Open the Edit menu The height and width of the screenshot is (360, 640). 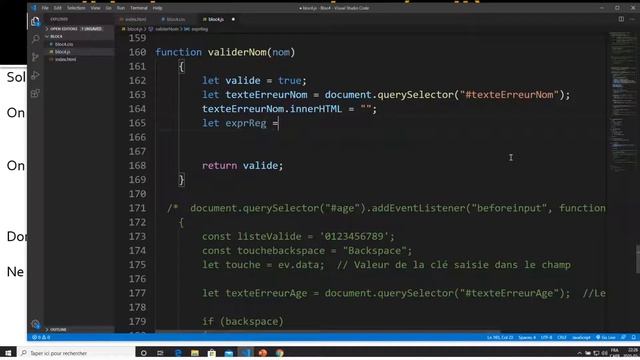click(58, 8)
